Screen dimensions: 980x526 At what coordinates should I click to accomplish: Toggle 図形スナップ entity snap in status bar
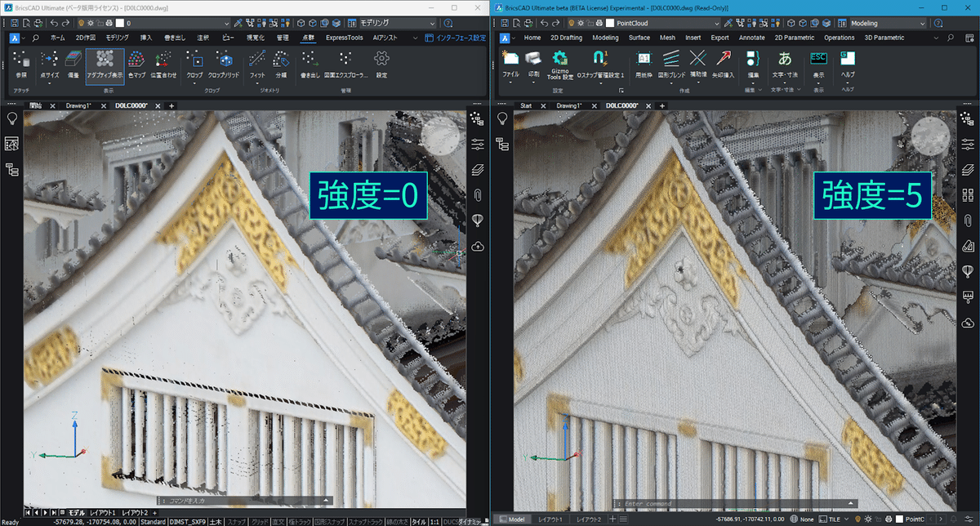[330, 521]
